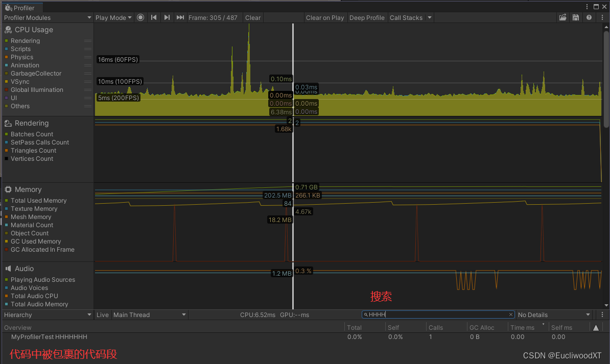Grab reorder handle next to Physics
The height and width of the screenshot is (364, 610).
click(x=88, y=57)
